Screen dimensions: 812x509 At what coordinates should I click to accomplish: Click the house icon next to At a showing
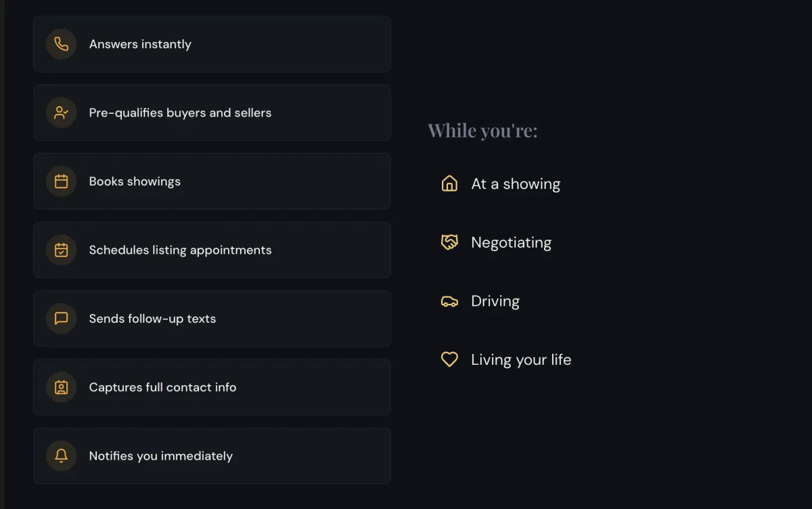click(449, 183)
